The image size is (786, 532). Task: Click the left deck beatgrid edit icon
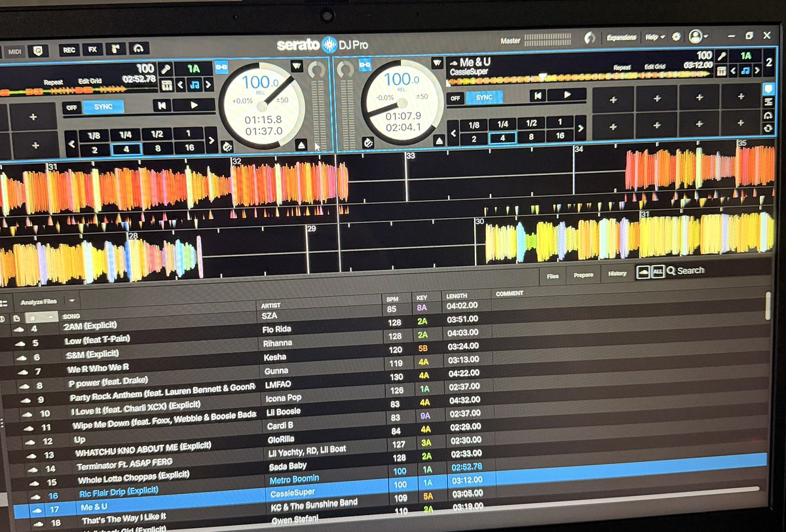(166, 85)
